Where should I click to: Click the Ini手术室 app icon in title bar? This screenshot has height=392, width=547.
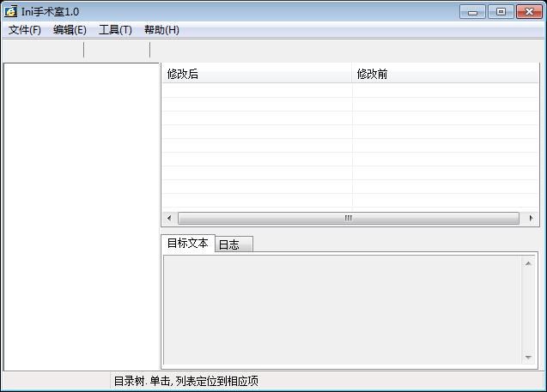(11, 11)
